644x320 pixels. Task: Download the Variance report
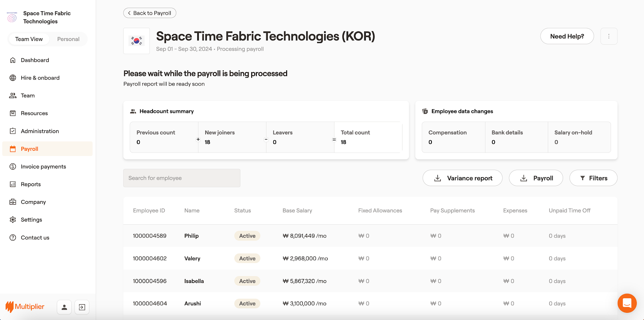462,178
